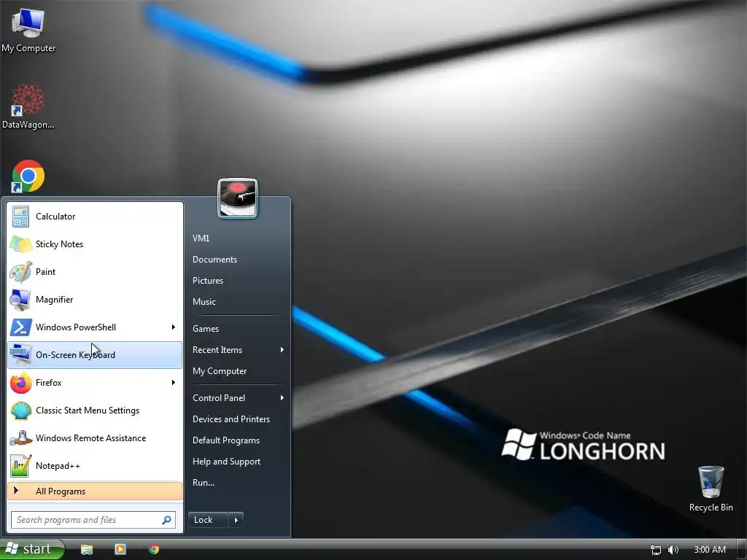
Task: Click the Windows PowerShell icon
Action: click(20, 327)
